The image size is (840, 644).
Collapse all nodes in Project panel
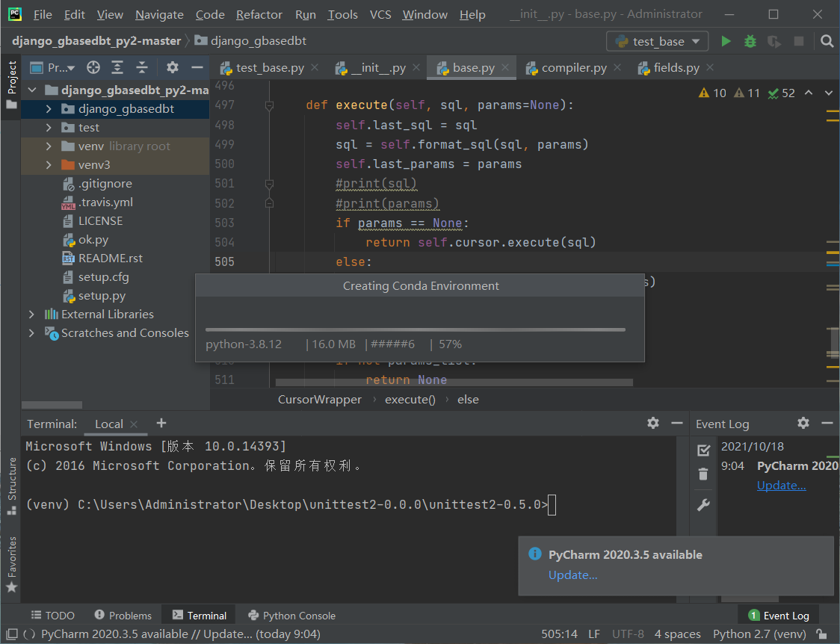(x=142, y=67)
